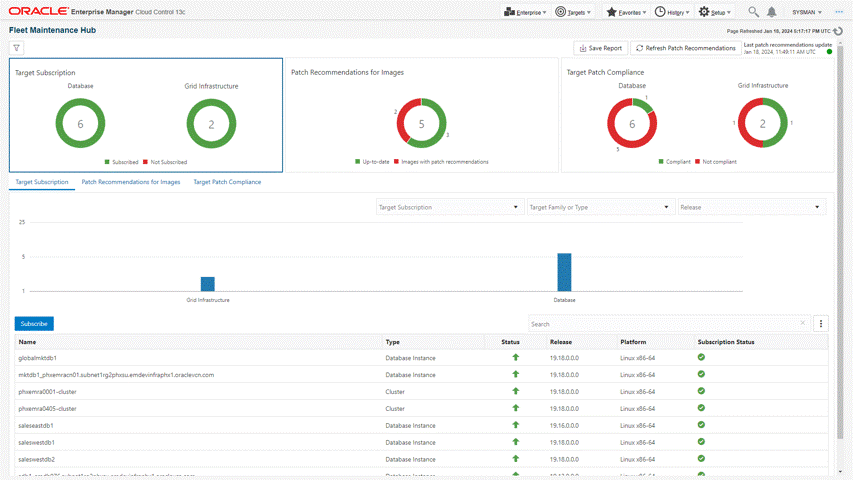Viewport: 853px width, 480px height.
Task: Click subscription check icon for saleseastdb1
Action: [x=701, y=425]
